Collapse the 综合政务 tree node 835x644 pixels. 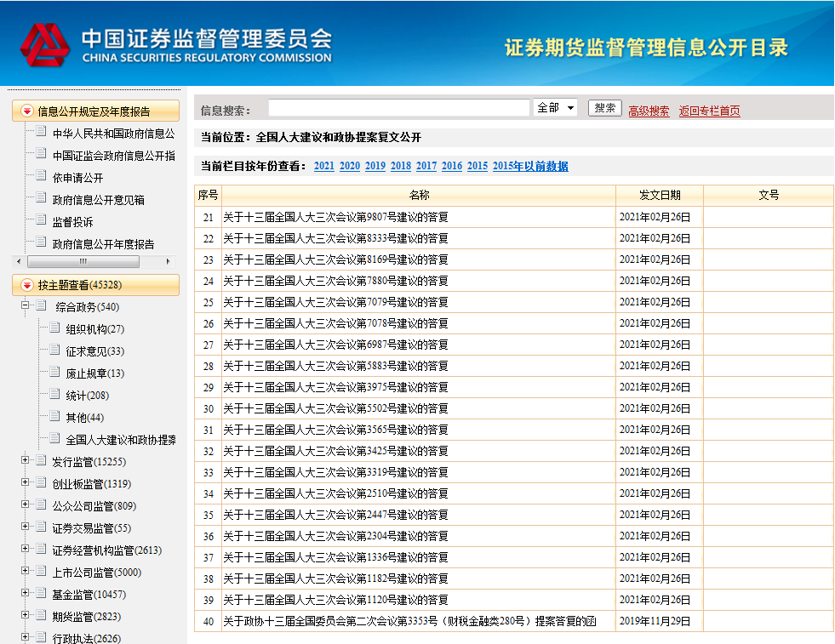pyautogui.click(x=25, y=305)
